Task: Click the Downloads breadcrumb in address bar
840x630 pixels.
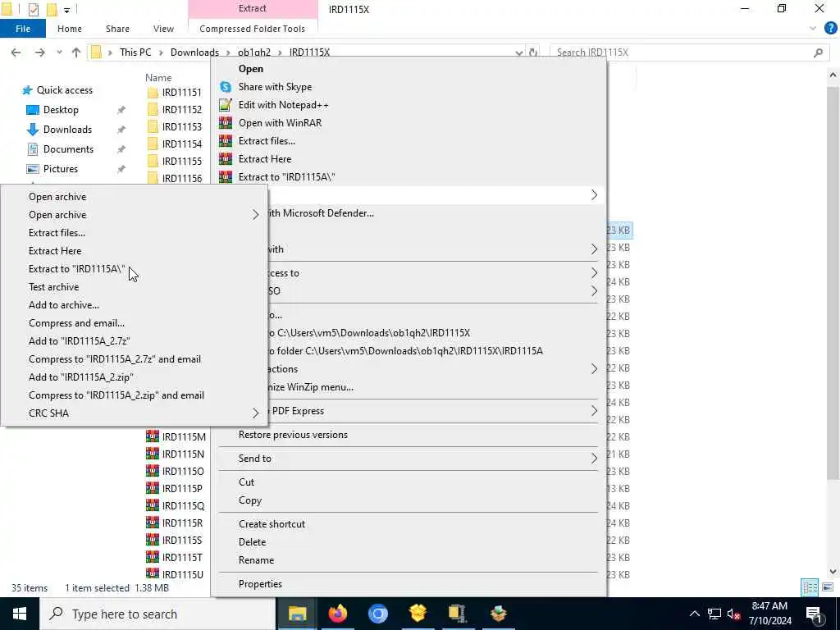Action: pos(194,52)
